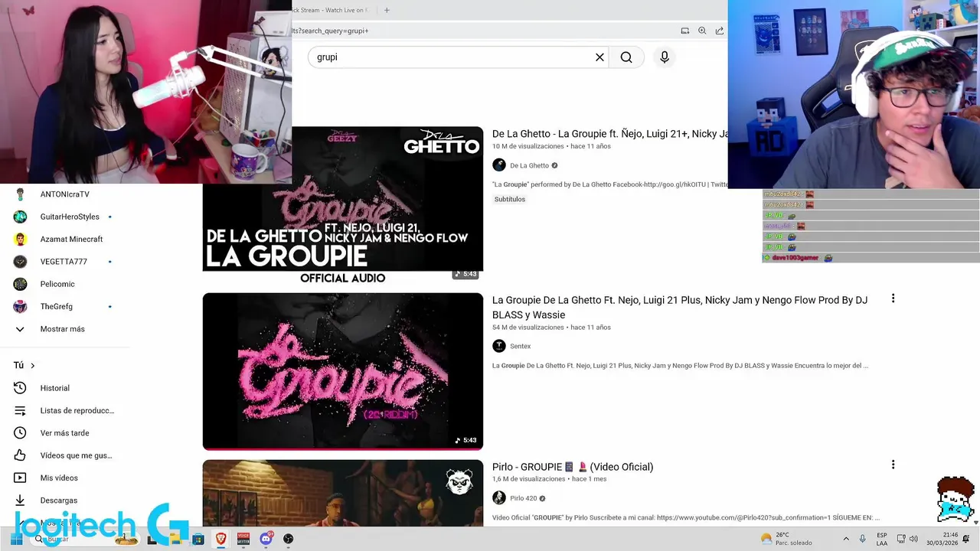Click the watch later clock icon
This screenshot has height=551, width=980.
tap(21, 433)
